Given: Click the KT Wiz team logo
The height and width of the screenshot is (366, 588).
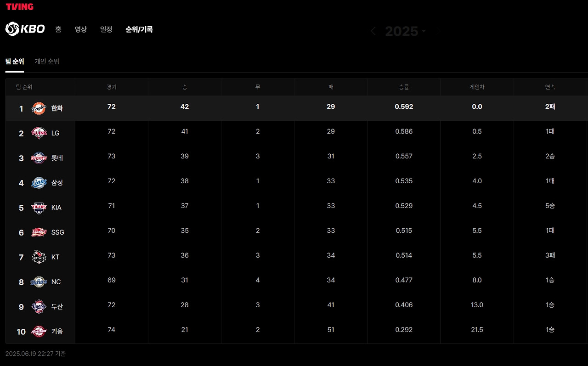Looking at the screenshot, I should (x=39, y=257).
